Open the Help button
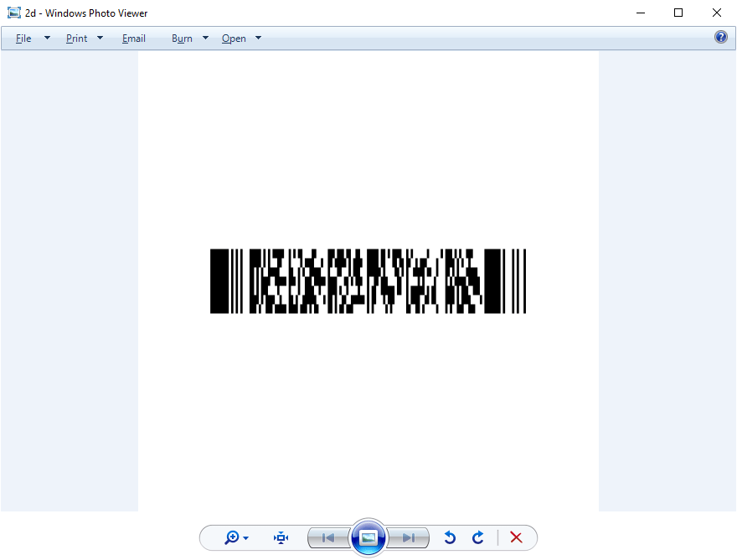This screenshot has height=560, width=737. pyautogui.click(x=721, y=37)
